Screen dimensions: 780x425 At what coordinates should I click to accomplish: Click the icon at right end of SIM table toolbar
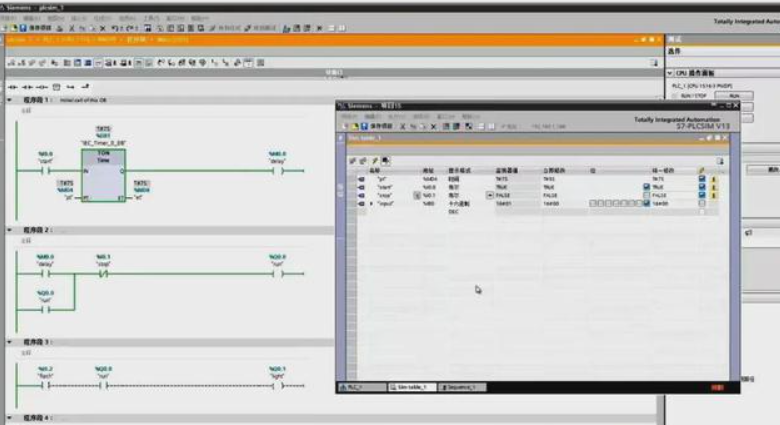coord(720,161)
